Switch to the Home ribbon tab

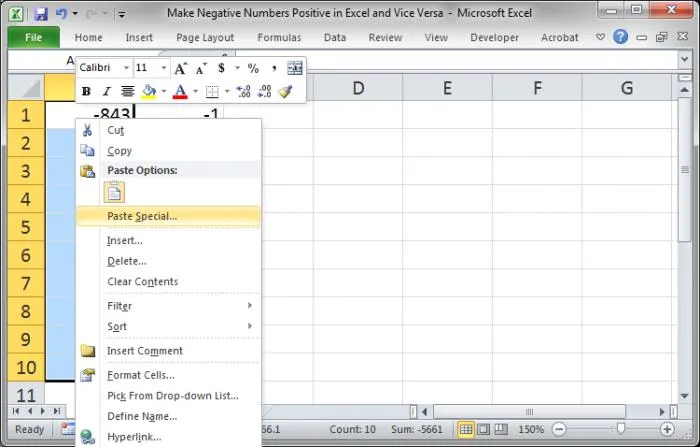tap(88, 38)
